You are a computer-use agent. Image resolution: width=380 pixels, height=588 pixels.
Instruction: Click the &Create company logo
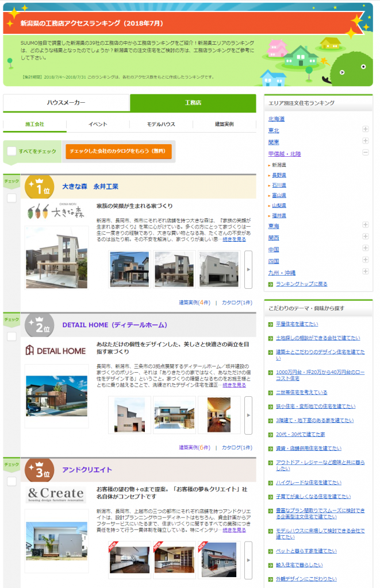[x=56, y=494]
